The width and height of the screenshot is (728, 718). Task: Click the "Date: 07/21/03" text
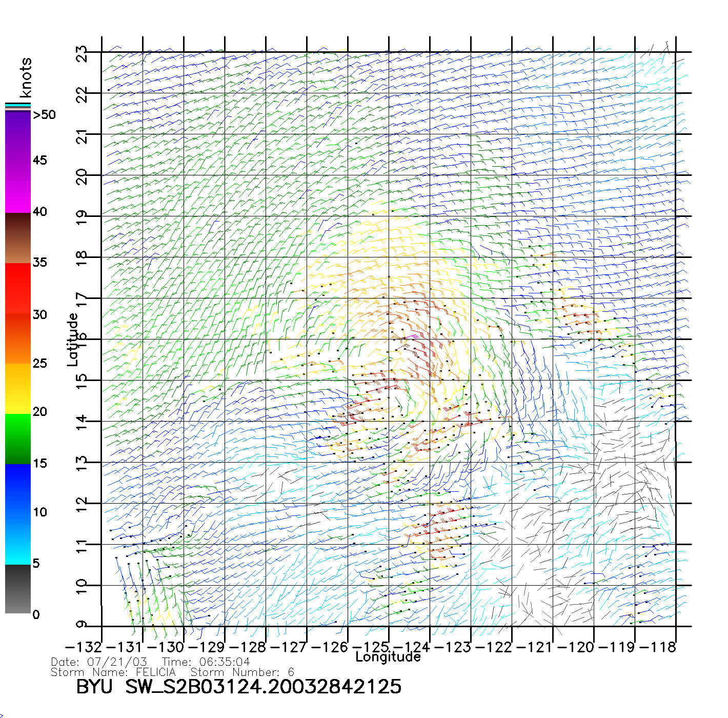99,662
